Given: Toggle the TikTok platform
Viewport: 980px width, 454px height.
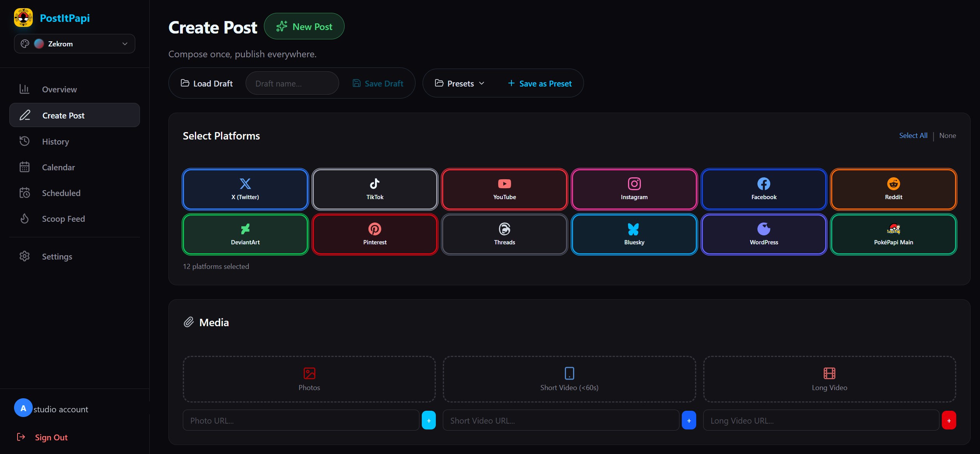Looking at the screenshot, I should click(375, 189).
